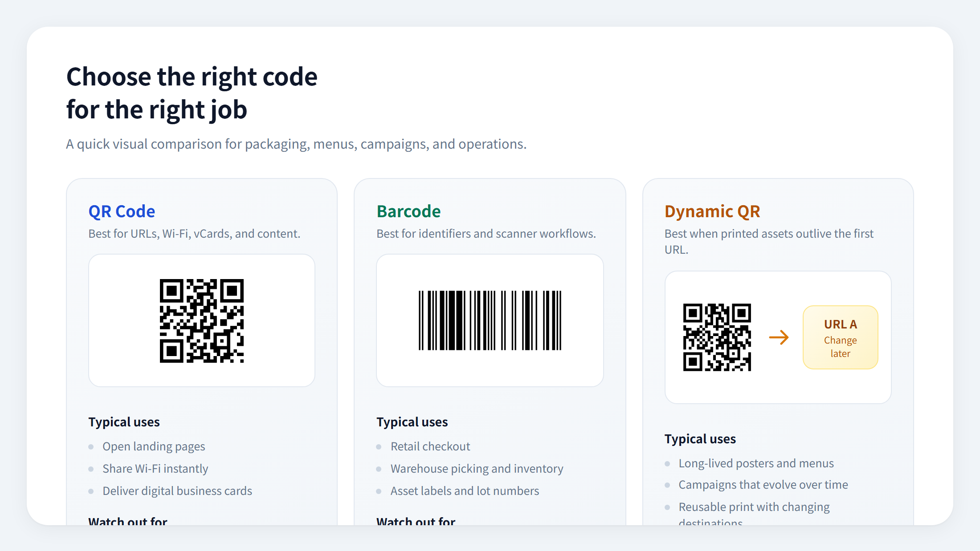Click 'Deliver digital business cards' list item
The width and height of the screenshot is (980, 551).
pos(177,491)
